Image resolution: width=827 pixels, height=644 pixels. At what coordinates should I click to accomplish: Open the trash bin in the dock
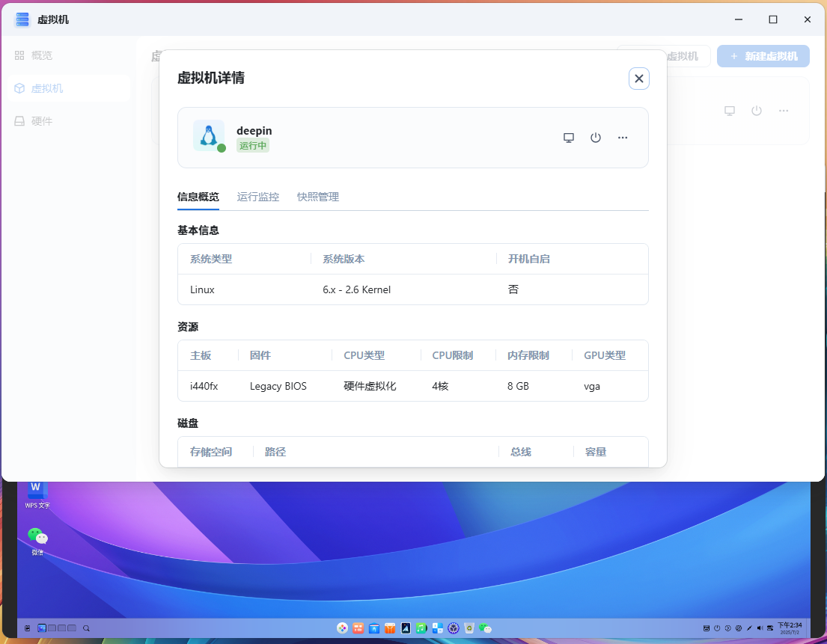[469, 628]
